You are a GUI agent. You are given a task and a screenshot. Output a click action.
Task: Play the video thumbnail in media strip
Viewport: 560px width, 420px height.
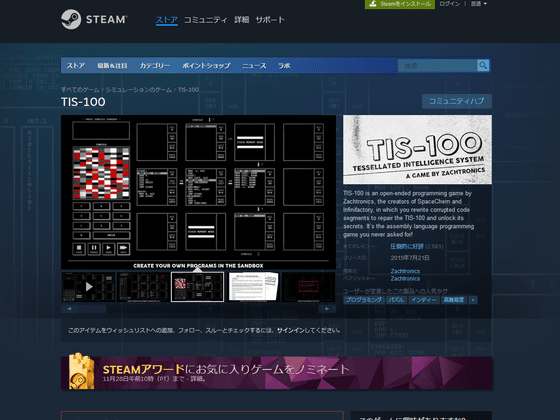click(89, 287)
